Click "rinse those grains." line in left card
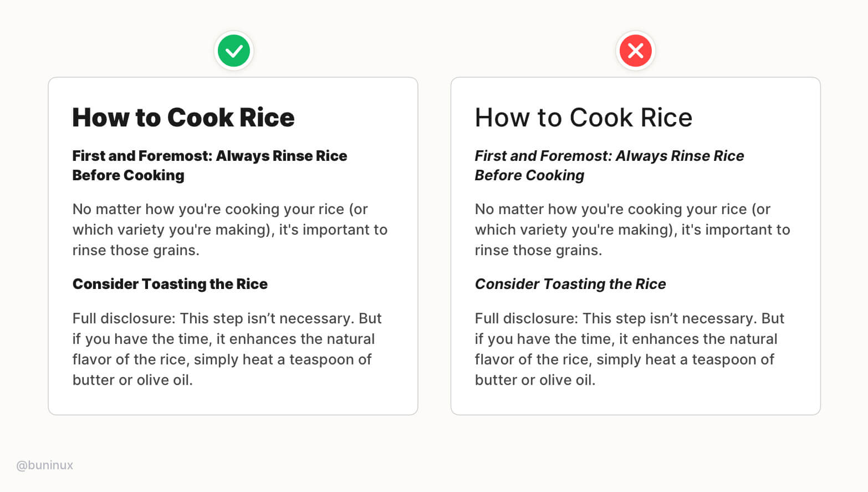Screen dimensions: 868x492 pos(136,250)
